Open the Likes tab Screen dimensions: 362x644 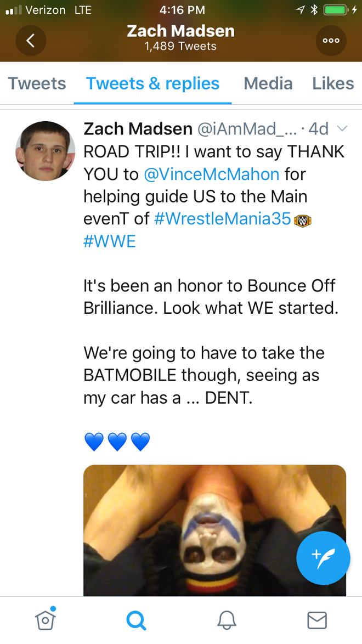click(x=333, y=83)
